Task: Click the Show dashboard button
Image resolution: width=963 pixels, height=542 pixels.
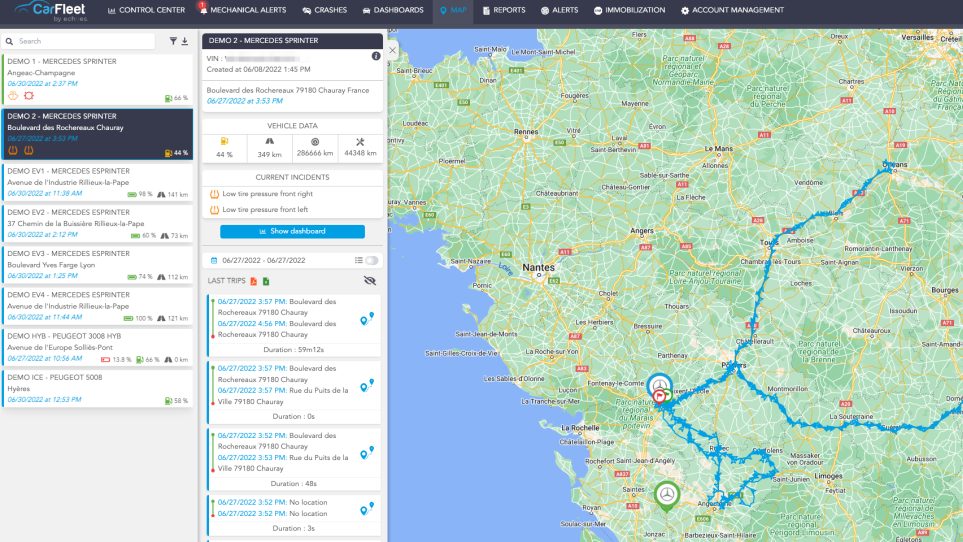Action: click(292, 231)
